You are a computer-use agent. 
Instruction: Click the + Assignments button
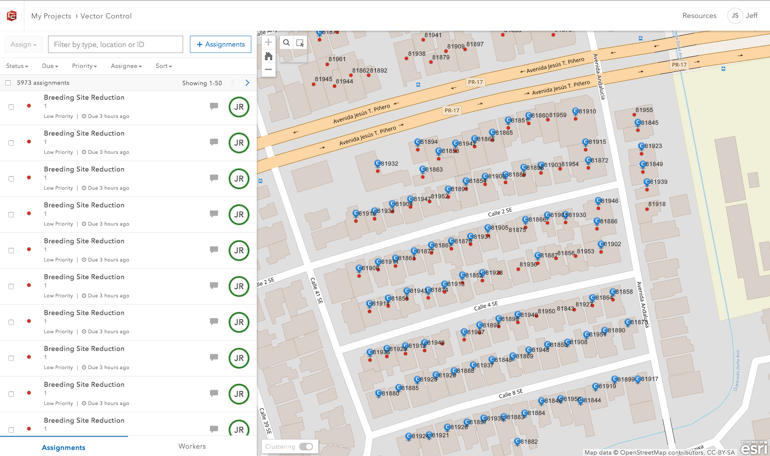pyautogui.click(x=220, y=44)
